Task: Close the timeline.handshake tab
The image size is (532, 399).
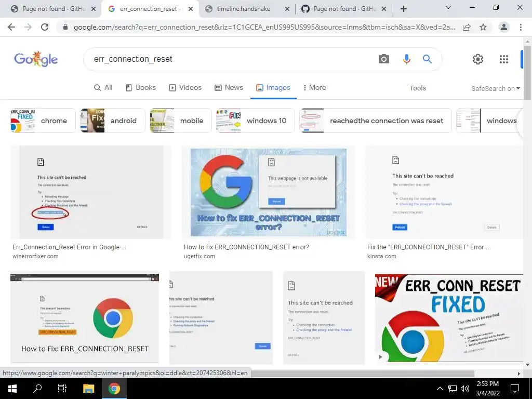Action: 287,9
